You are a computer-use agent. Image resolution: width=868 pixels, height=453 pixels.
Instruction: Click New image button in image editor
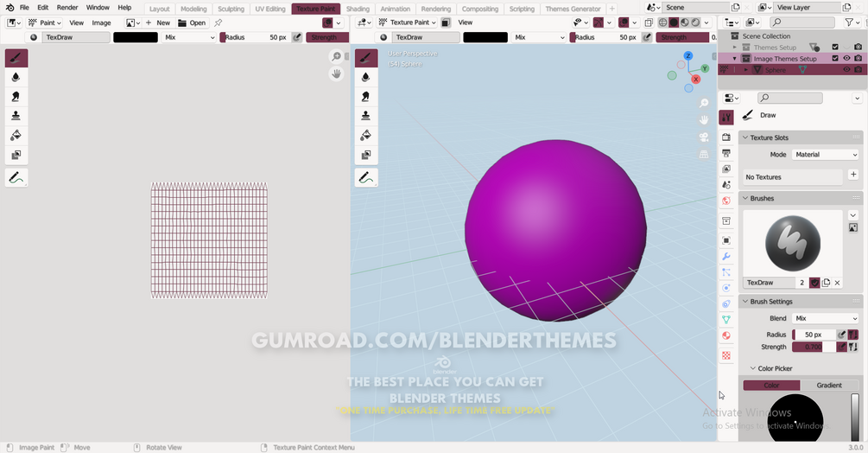[x=158, y=22]
